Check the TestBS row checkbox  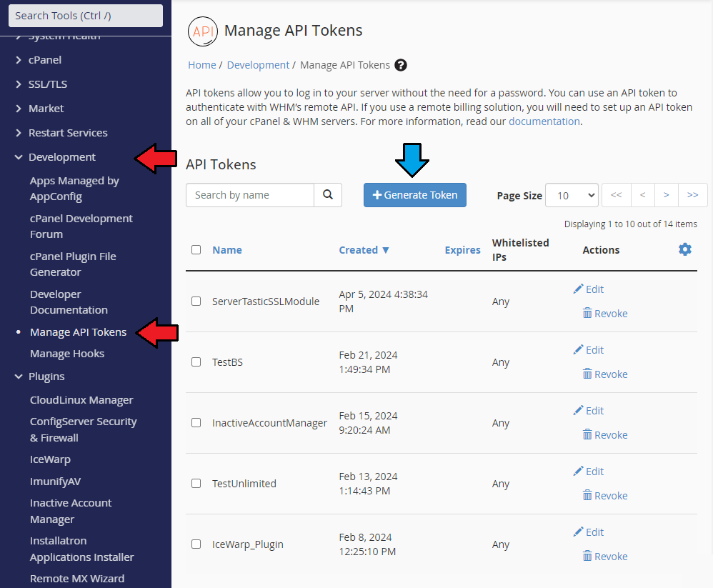pyautogui.click(x=196, y=362)
